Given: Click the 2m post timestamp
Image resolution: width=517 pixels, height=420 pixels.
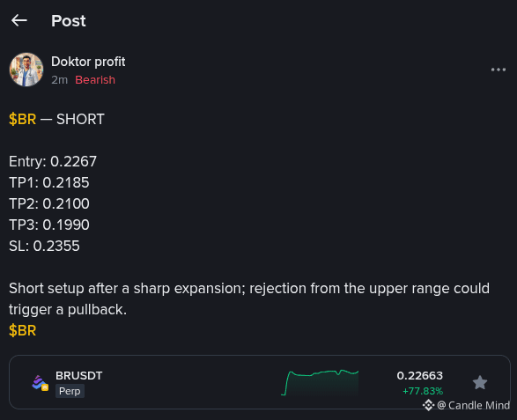Looking at the screenshot, I should pyautogui.click(x=59, y=80).
